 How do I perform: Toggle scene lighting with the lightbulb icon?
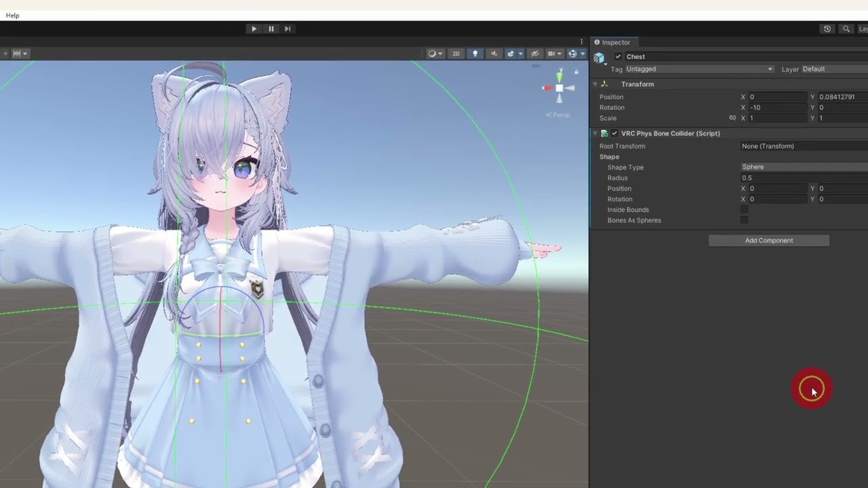point(475,54)
